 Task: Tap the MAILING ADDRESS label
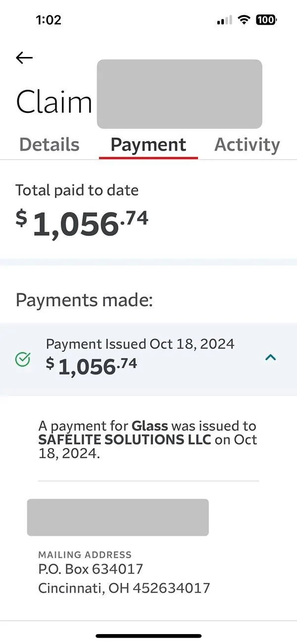pyautogui.click(x=85, y=554)
